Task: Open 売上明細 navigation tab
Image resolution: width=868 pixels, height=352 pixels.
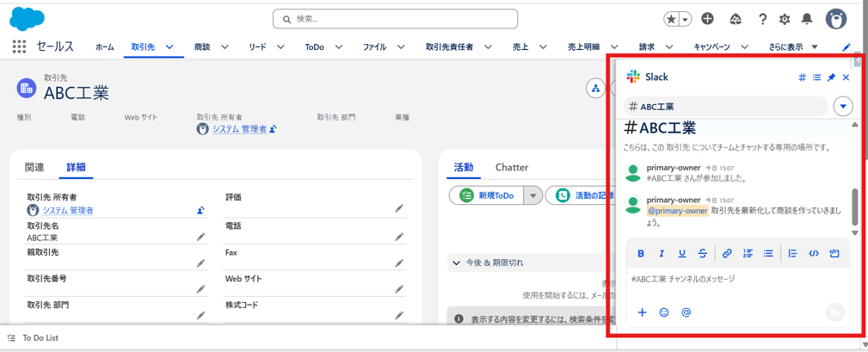Action: pos(583,47)
